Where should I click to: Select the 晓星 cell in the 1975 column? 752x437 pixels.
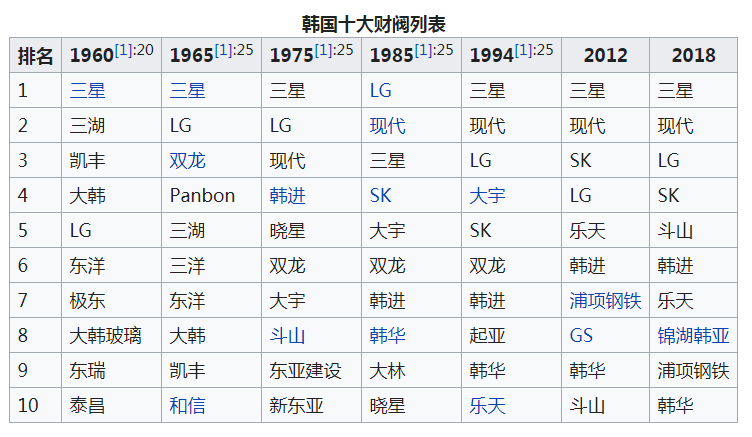click(x=312, y=231)
